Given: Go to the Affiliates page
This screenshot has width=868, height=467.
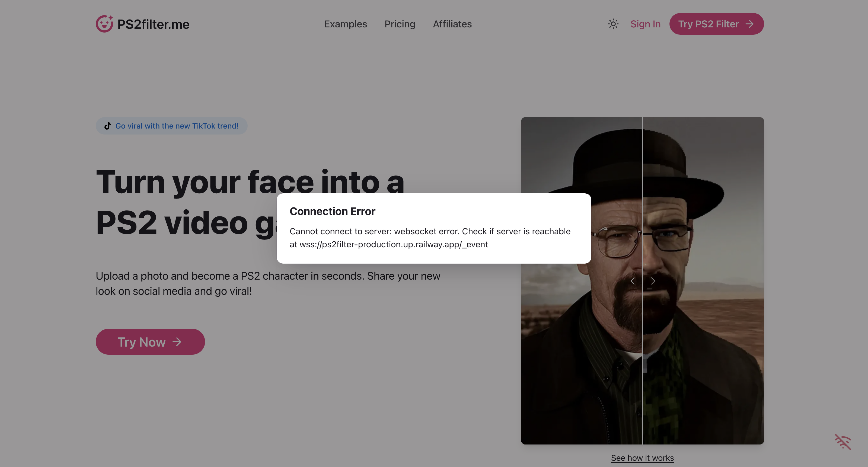Looking at the screenshot, I should [x=452, y=24].
